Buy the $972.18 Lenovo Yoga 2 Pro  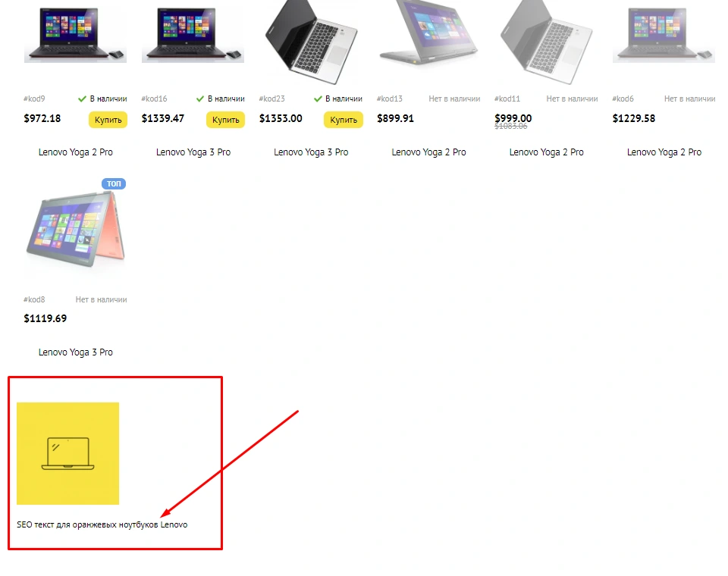click(108, 120)
